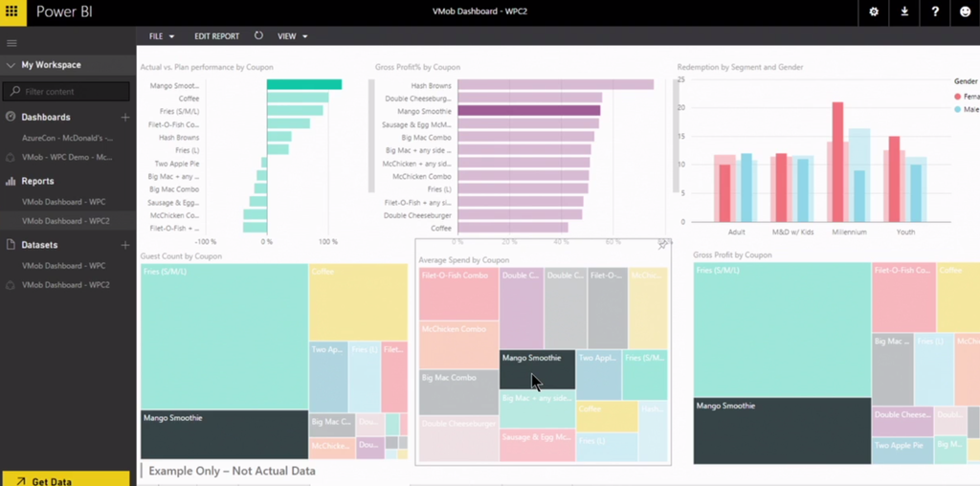Click the Datasets section heading
The image size is (980, 486).
[39, 246]
